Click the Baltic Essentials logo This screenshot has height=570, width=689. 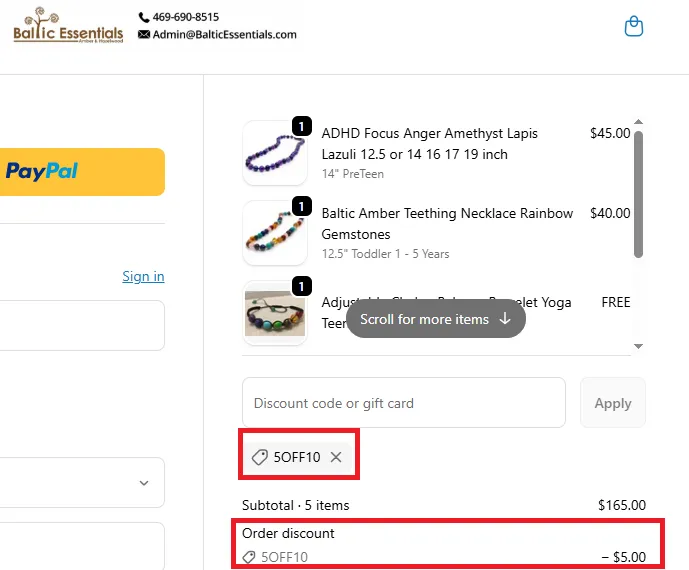point(68,26)
